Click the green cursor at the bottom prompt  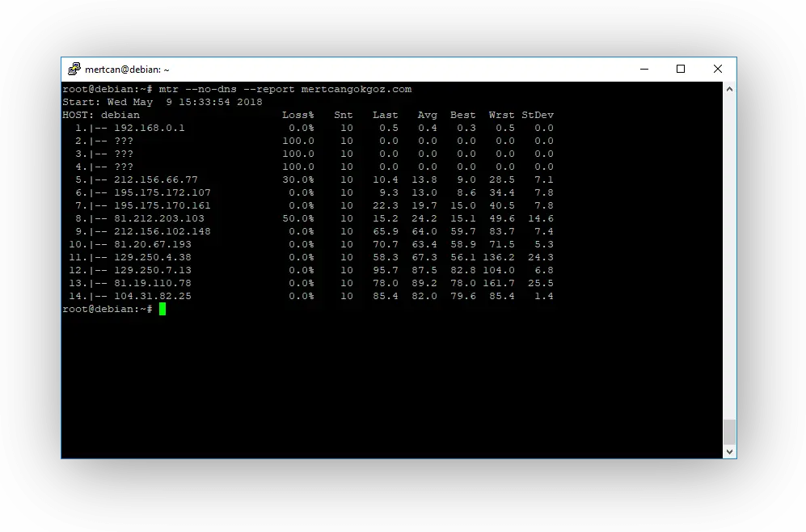pos(162,309)
